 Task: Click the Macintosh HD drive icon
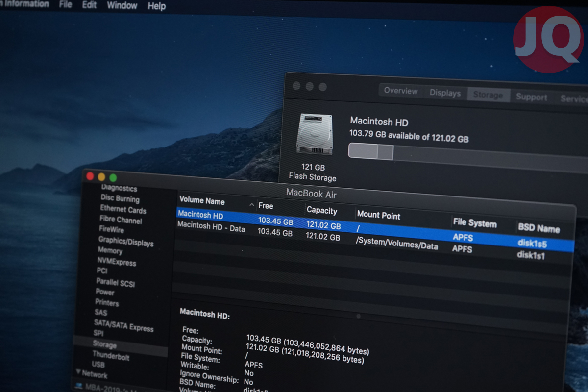tap(314, 134)
